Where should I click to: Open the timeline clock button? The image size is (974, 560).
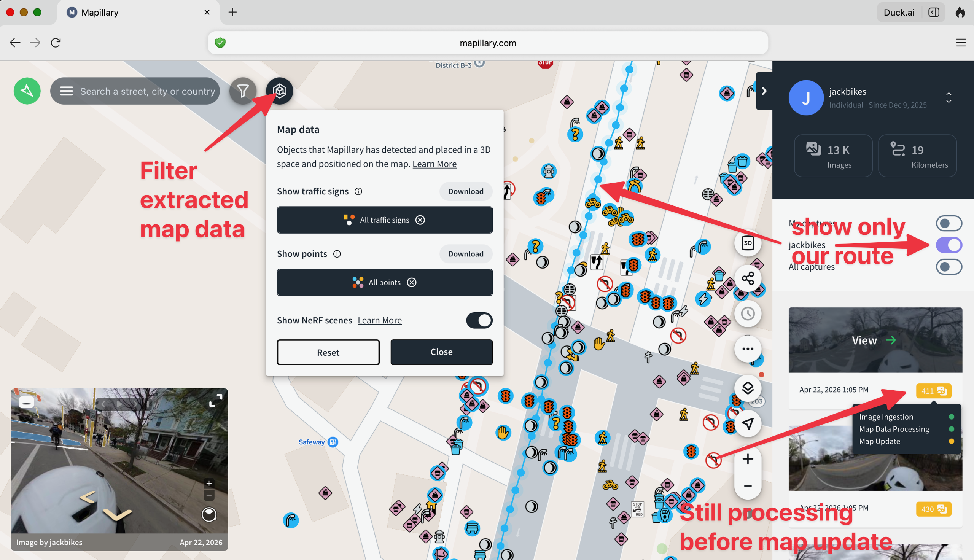748,313
